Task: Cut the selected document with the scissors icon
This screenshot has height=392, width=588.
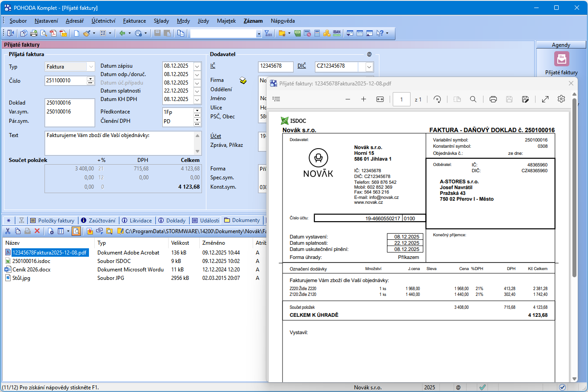Action: (8, 231)
